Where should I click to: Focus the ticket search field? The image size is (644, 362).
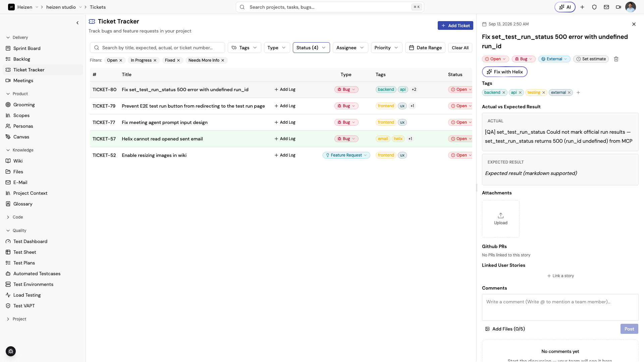point(157,48)
